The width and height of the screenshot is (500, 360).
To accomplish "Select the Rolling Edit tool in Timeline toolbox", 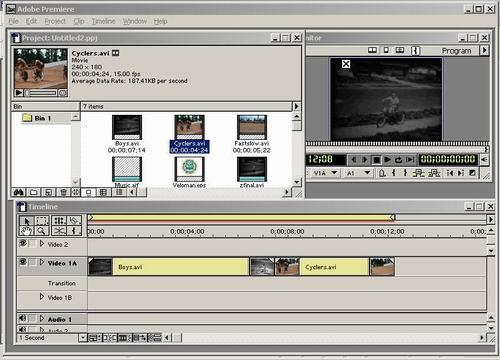I will coord(59,221).
